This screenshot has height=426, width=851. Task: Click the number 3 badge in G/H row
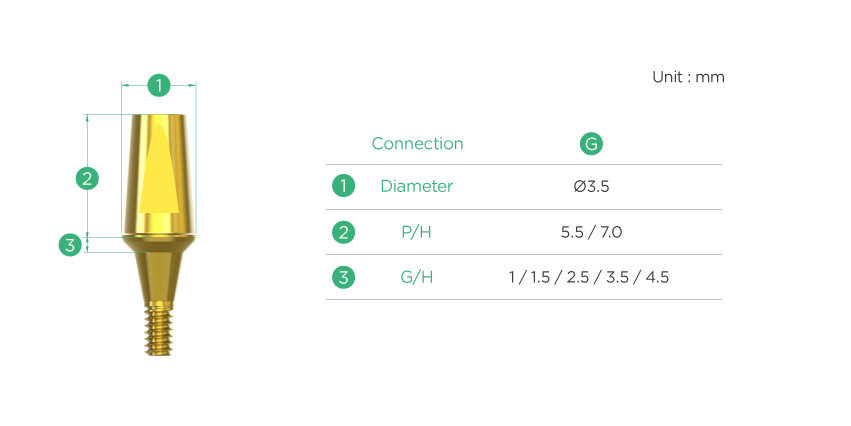coord(344,277)
